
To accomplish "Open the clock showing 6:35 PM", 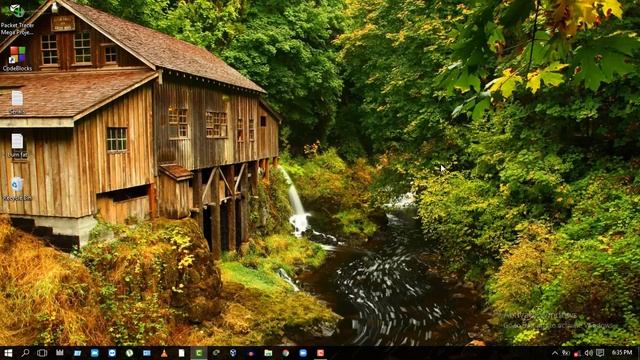I will pyautogui.click(x=622, y=353).
